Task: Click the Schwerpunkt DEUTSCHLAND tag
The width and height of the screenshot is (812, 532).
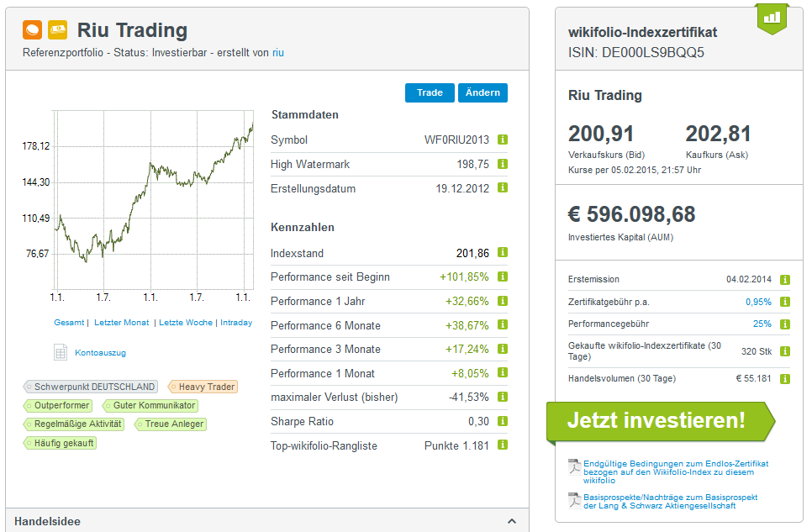Action: pos(91,387)
